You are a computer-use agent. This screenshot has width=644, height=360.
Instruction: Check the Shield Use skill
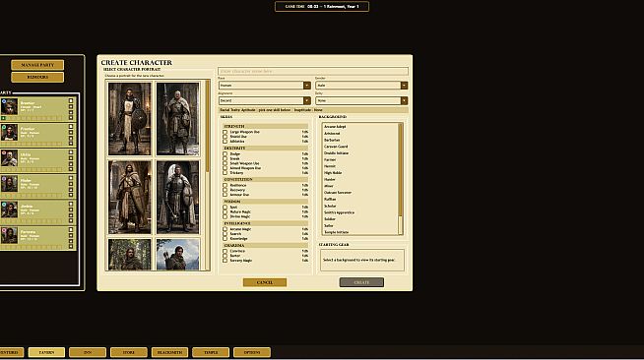pyautogui.click(x=225, y=137)
